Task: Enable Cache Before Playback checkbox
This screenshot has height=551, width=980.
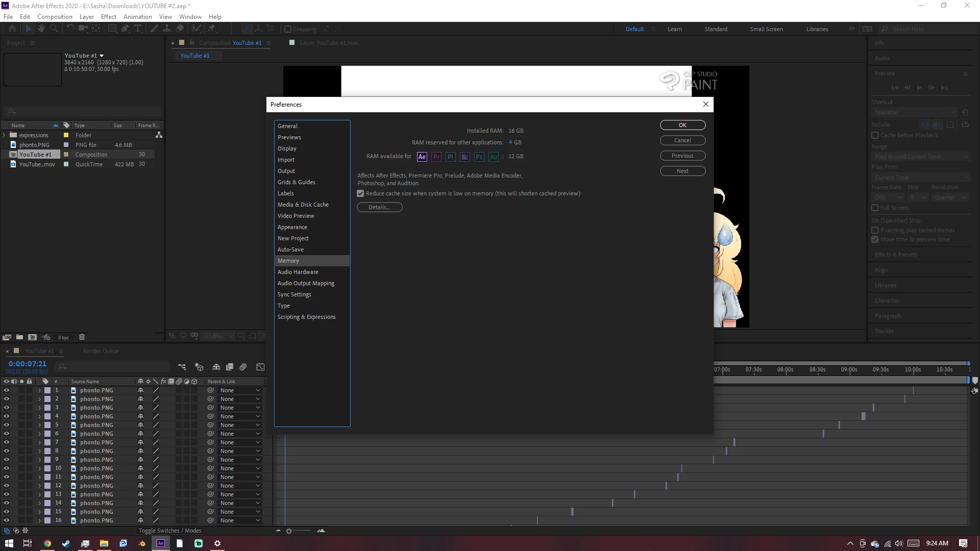Action: coord(875,135)
